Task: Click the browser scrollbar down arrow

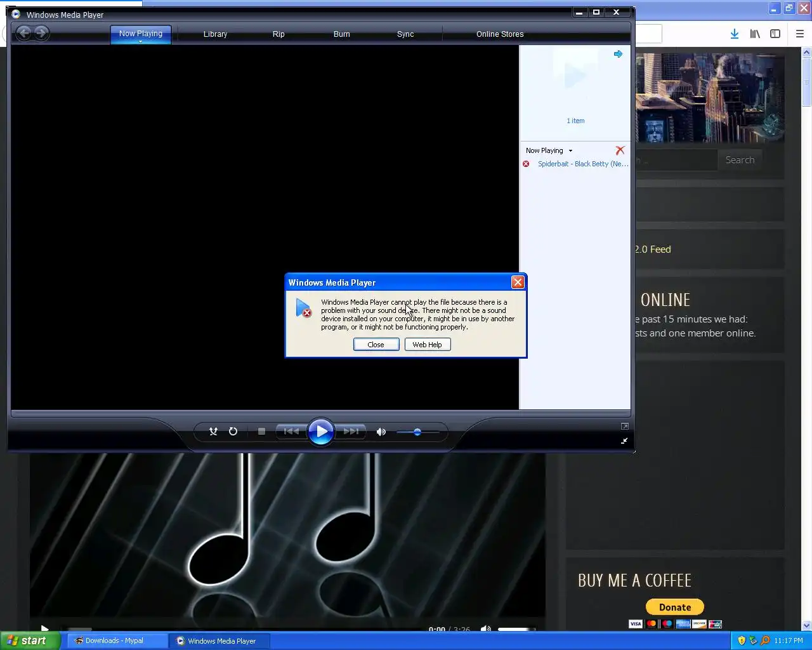Action: pyautogui.click(x=807, y=625)
